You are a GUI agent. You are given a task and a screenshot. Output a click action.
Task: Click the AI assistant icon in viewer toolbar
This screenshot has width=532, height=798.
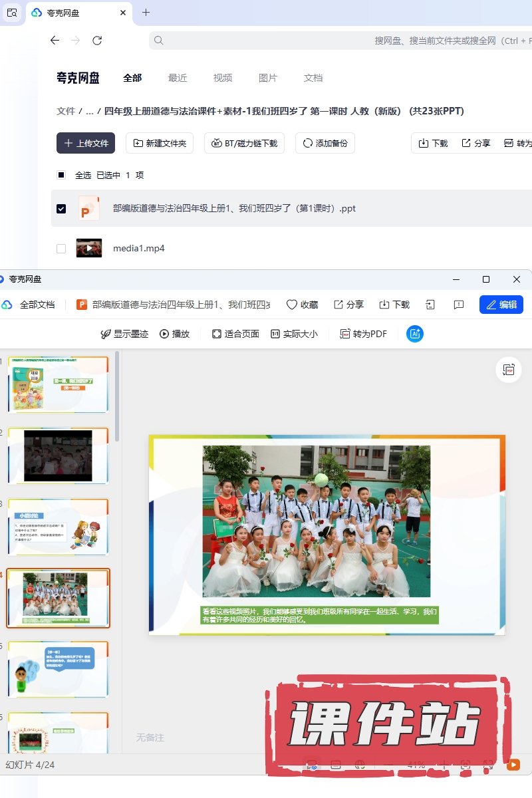[x=415, y=334]
